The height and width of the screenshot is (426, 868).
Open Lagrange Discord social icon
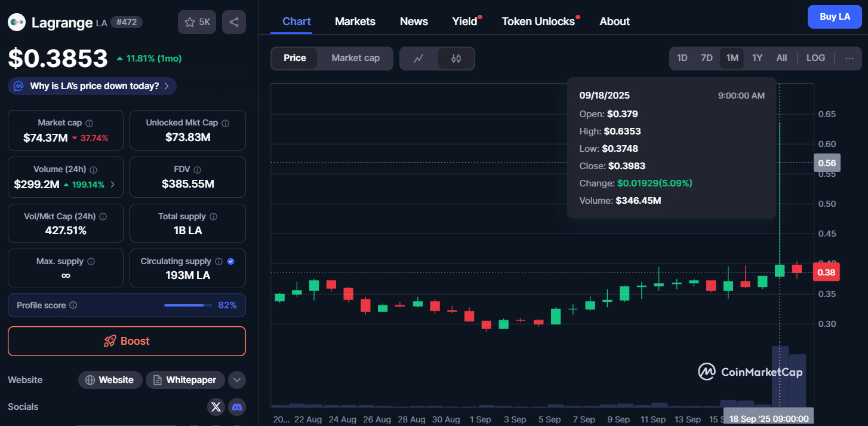click(237, 407)
